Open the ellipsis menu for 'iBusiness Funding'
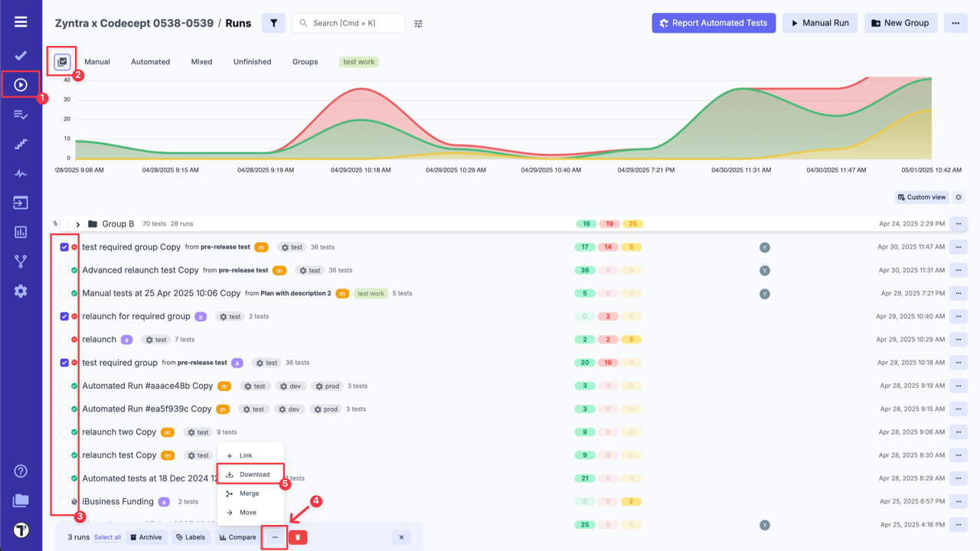Screen dimensions: 980x551 [x=959, y=501]
